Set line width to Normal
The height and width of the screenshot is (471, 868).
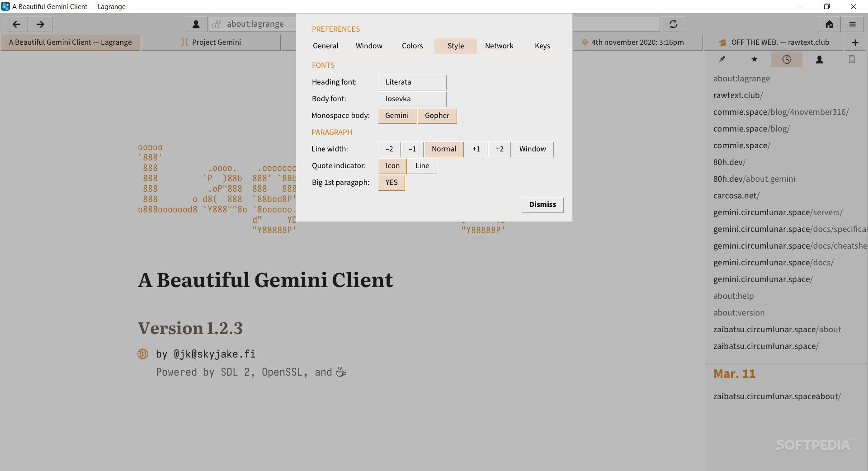click(x=444, y=149)
